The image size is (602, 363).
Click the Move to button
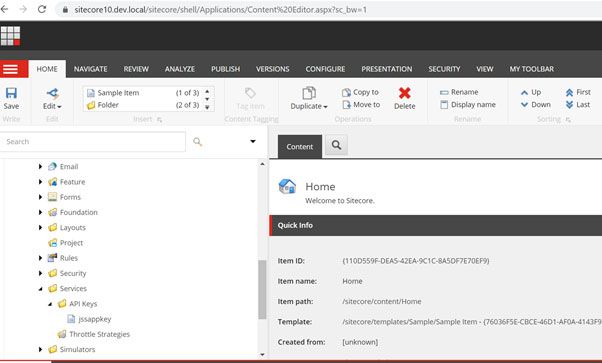point(361,104)
